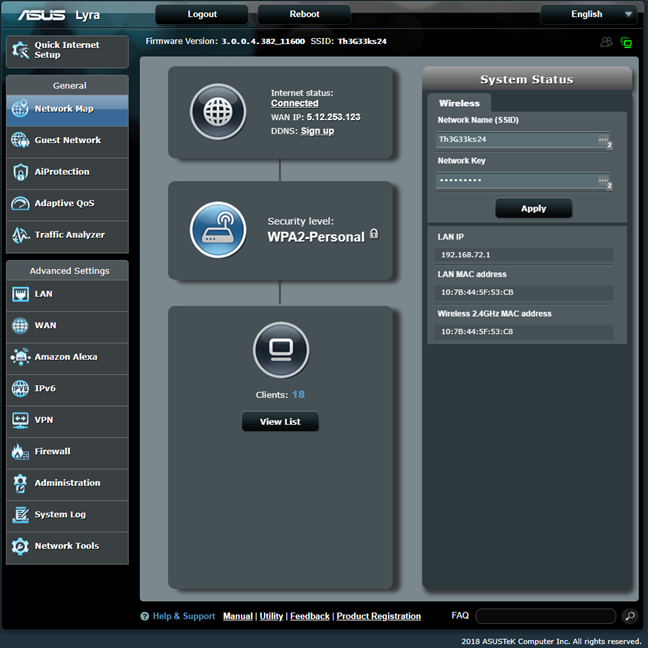
Task: Open the Administration settings page
Action: tap(67, 483)
